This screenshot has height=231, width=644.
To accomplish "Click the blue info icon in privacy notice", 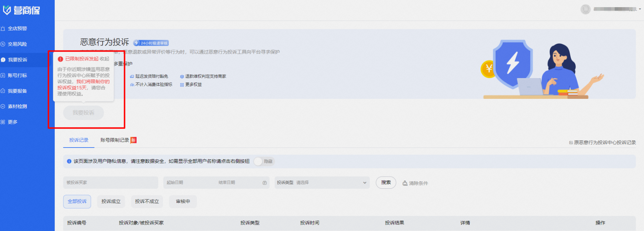I will (x=69, y=162).
